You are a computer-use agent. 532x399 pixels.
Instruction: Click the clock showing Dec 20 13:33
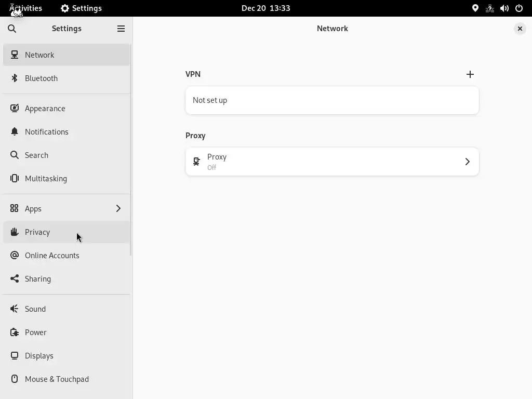[265, 8]
